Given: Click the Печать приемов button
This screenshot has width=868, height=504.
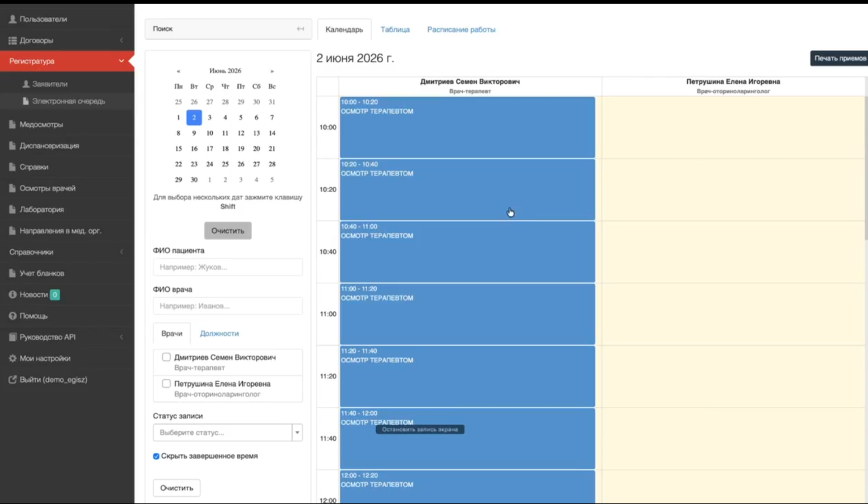Looking at the screenshot, I should (x=839, y=58).
